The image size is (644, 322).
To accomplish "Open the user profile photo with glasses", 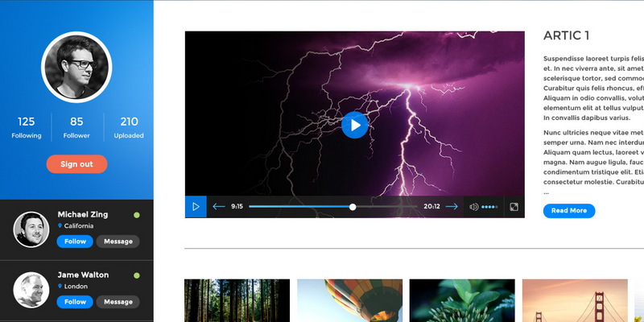I will 76,67.
